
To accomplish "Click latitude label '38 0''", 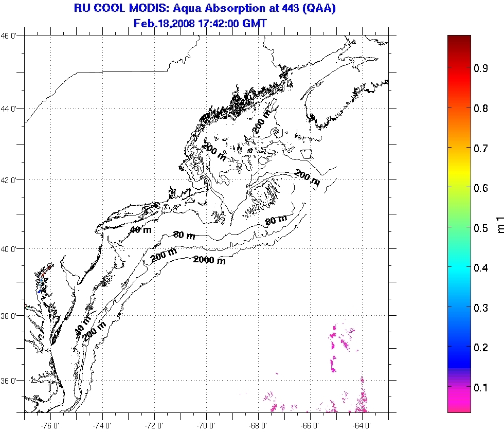I will point(8,316).
